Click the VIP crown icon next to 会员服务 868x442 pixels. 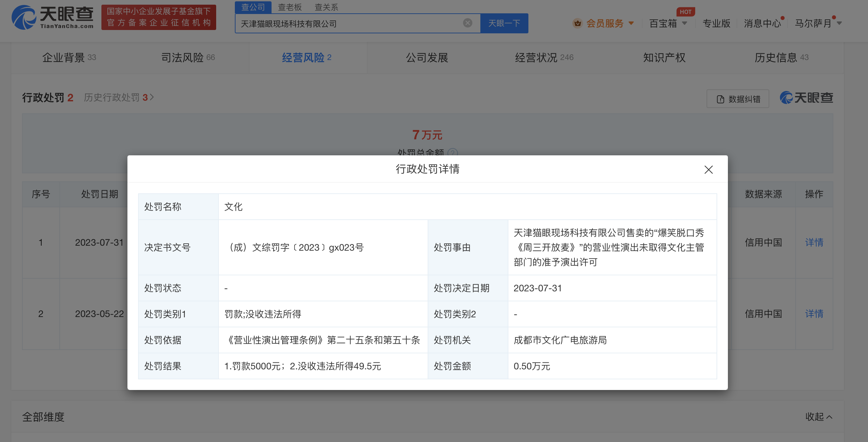[x=577, y=23]
